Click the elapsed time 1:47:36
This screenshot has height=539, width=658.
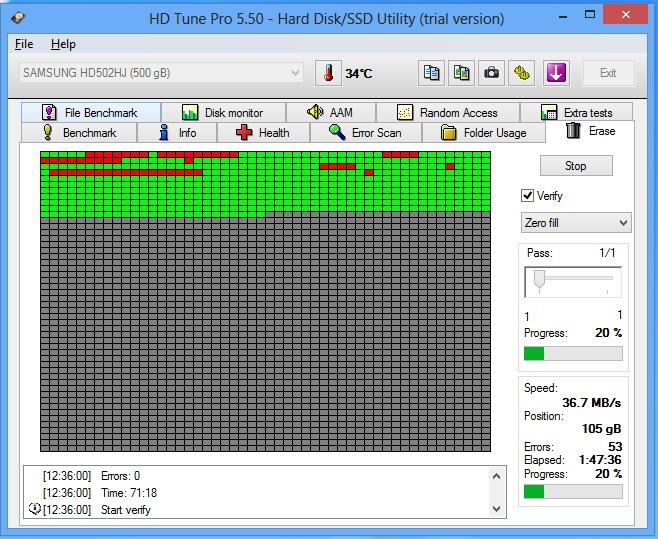600,460
